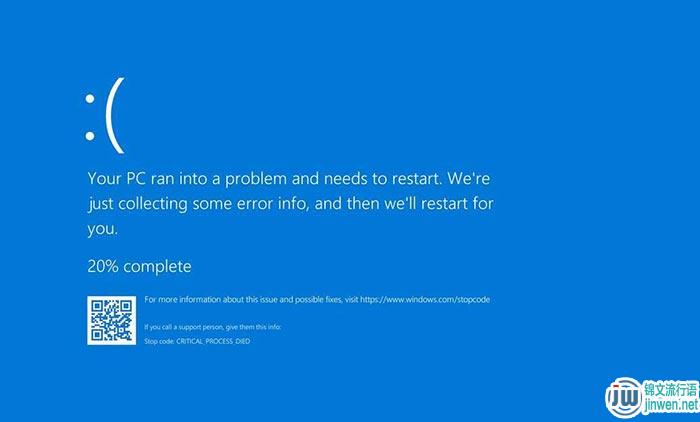
Task: Open the windows.com/stopcode URL
Action: 425,300
